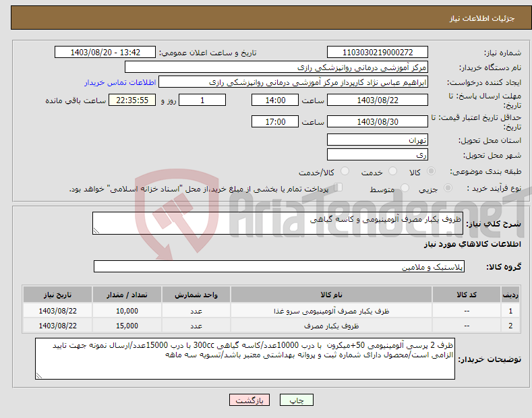Click the گروه کالا field پلاستیک و ملامین
532x418 pixels.
pos(279,267)
